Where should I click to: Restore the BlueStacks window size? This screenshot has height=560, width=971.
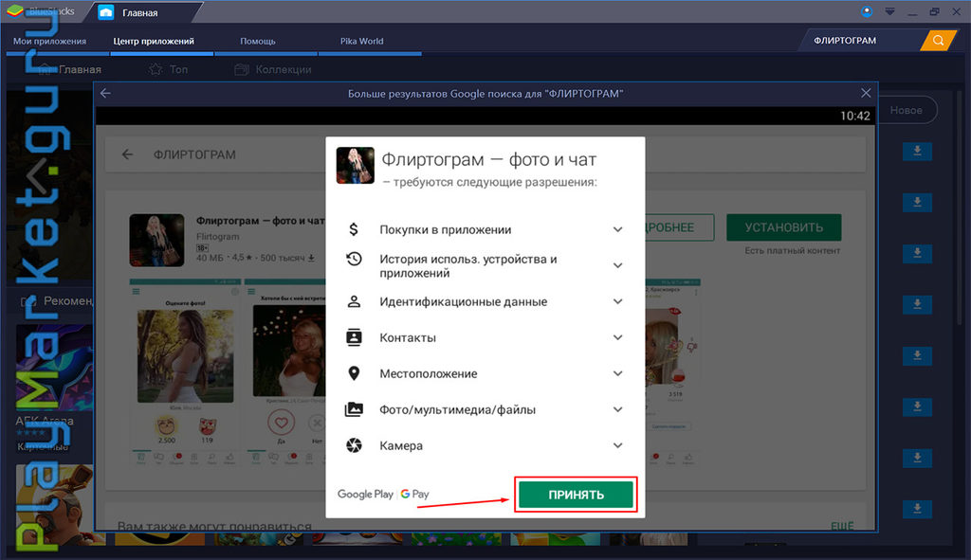pyautogui.click(x=934, y=11)
